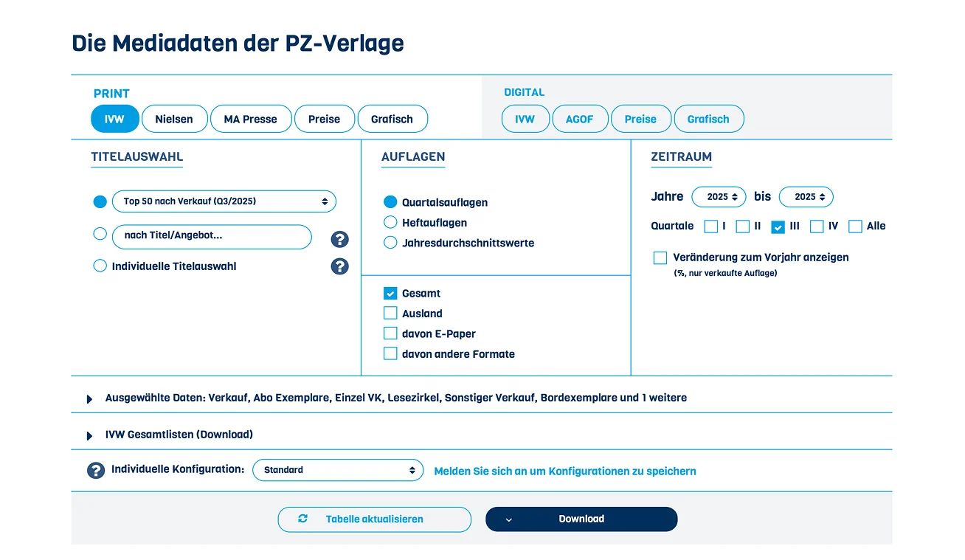Expand IVW Gesamtlisten (Download) section
The height and width of the screenshot is (560, 965).
point(90,435)
